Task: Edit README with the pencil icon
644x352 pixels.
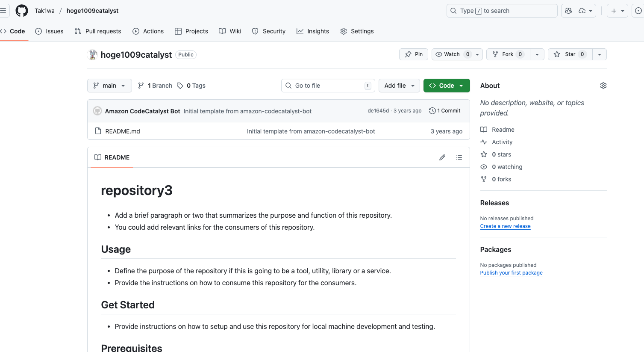Action: [442, 157]
